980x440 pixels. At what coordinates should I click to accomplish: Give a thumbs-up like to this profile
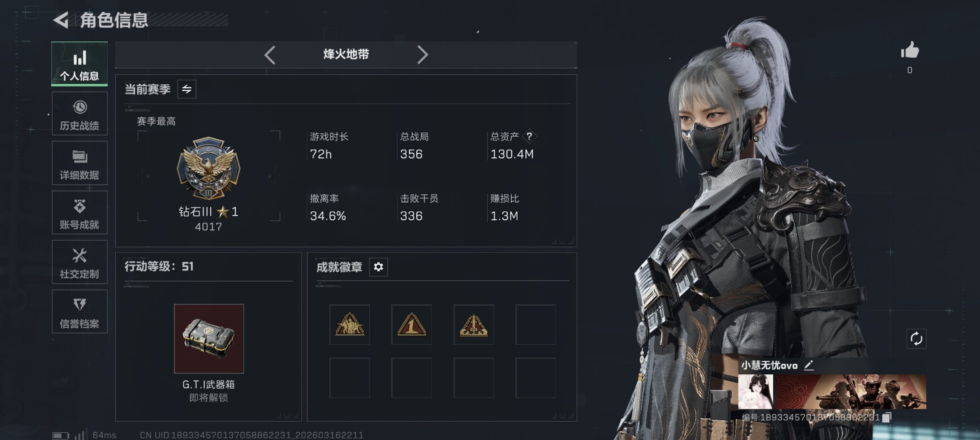point(910,50)
